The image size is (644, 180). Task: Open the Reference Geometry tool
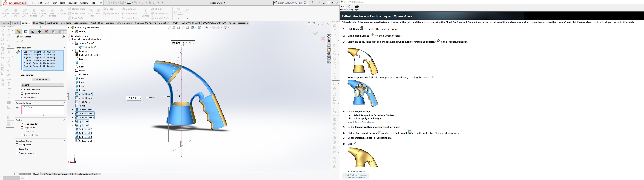click(x=178, y=12)
